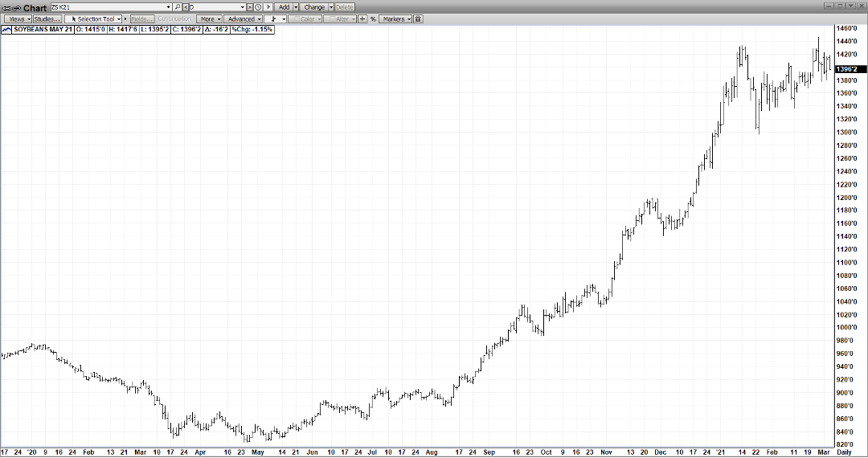The width and height of the screenshot is (868, 458).
Task: Click the Studies... button
Action: point(47,18)
